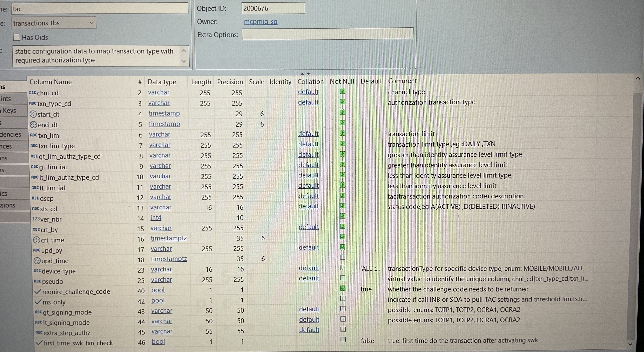644x352 pixels.
Task: Switch to the Keys tab
Action: tap(9, 110)
